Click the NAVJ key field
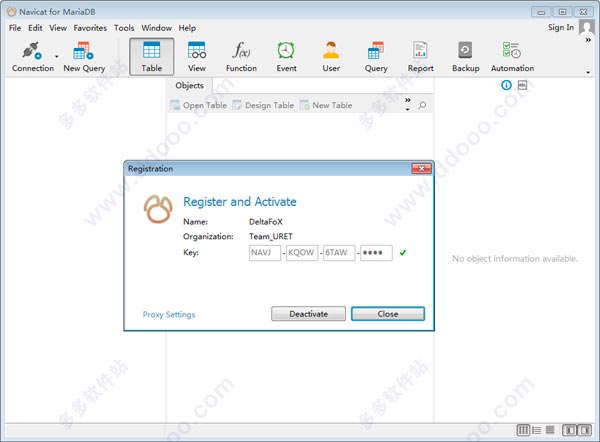 click(x=265, y=253)
